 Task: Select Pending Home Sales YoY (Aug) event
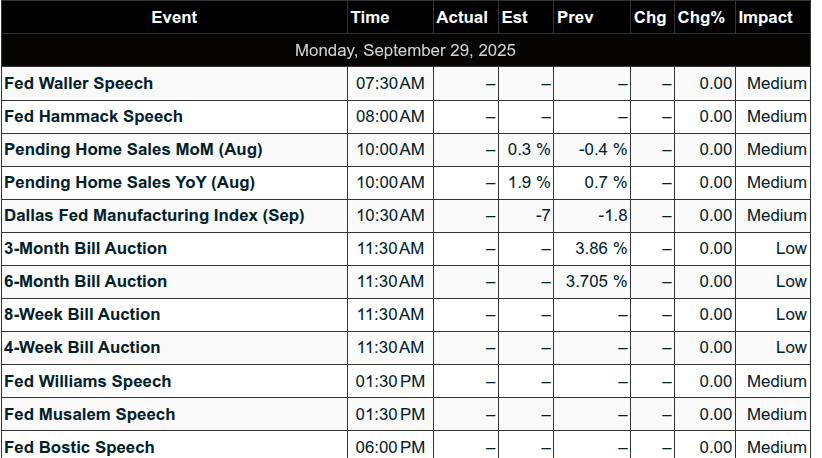coord(129,182)
